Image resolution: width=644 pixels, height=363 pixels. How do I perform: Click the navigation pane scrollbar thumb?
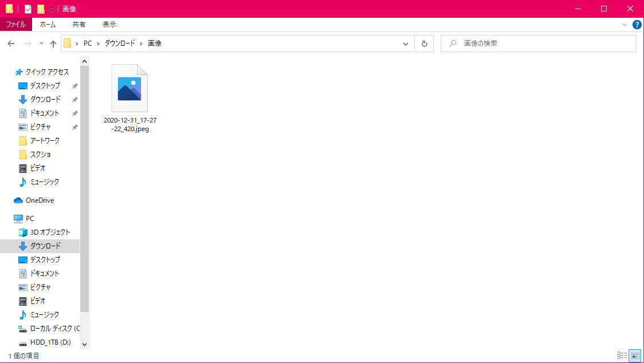click(85, 189)
